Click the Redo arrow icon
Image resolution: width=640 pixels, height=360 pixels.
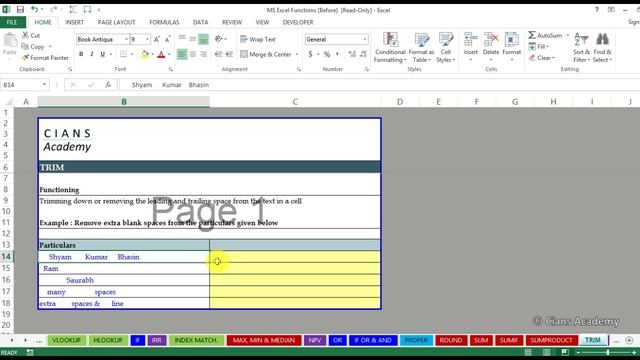pyautogui.click(x=53, y=9)
